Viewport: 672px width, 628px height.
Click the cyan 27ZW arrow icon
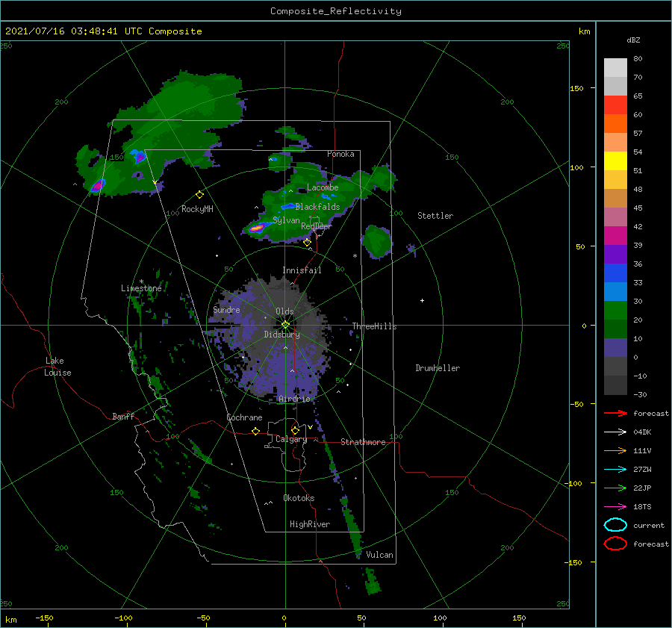(x=615, y=470)
